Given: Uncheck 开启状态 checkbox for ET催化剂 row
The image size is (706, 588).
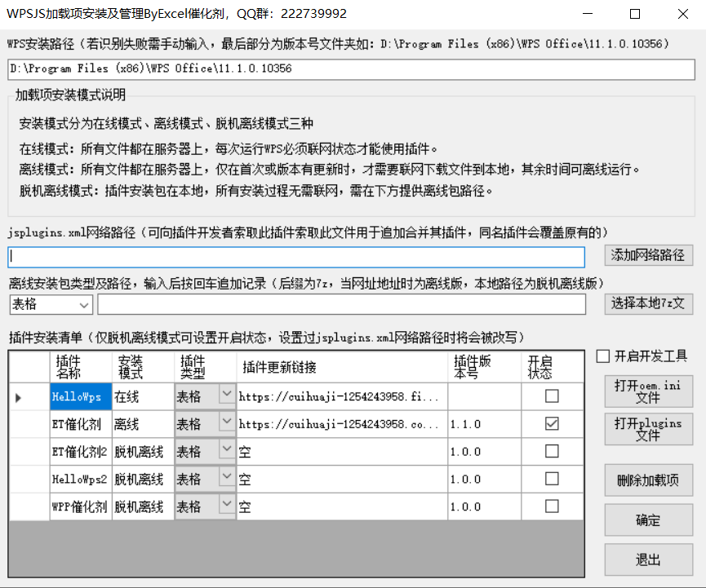Looking at the screenshot, I should [552, 424].
